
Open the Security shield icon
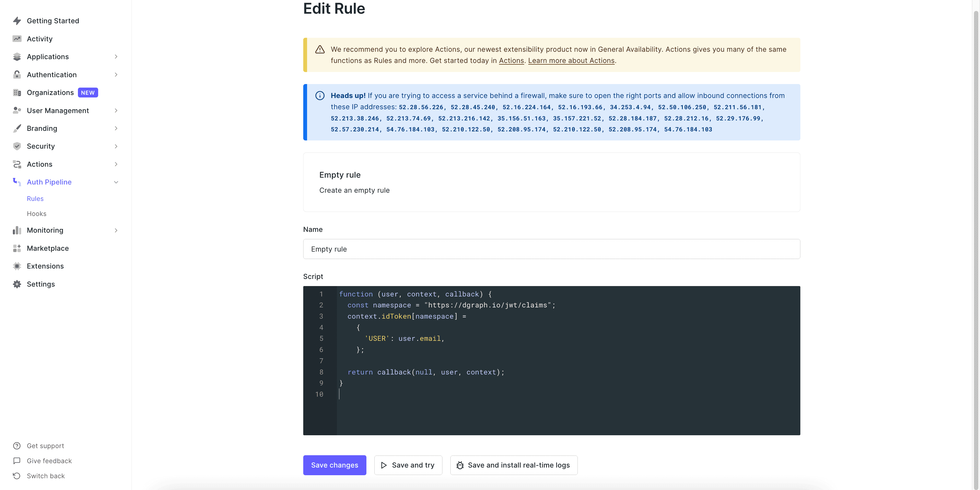[x=17, y=146]
